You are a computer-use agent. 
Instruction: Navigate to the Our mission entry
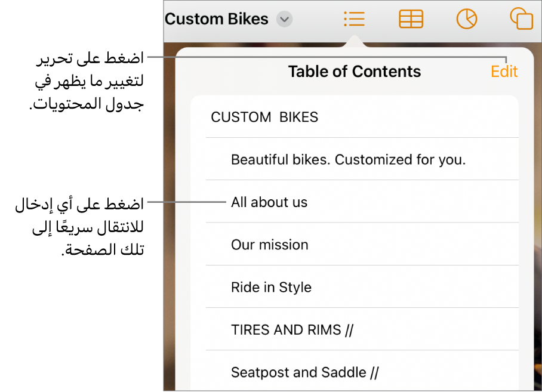click(270, 245)
